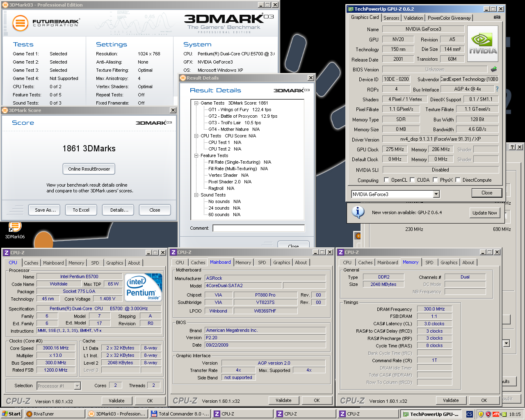Select GT3 - Troll's Lair result row
Image resolution: width=525 pixels, height=420 pixels.
click(x=234, y=123)
